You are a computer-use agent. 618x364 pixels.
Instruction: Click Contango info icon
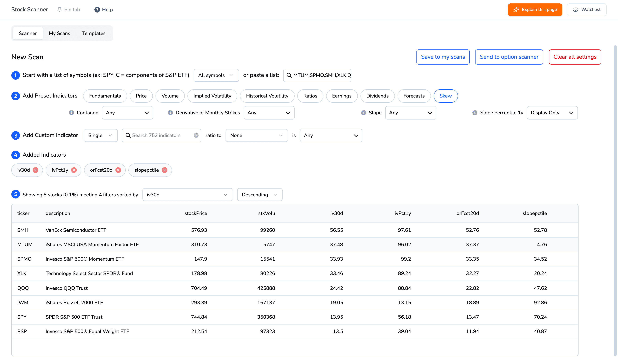pos(71,113)
